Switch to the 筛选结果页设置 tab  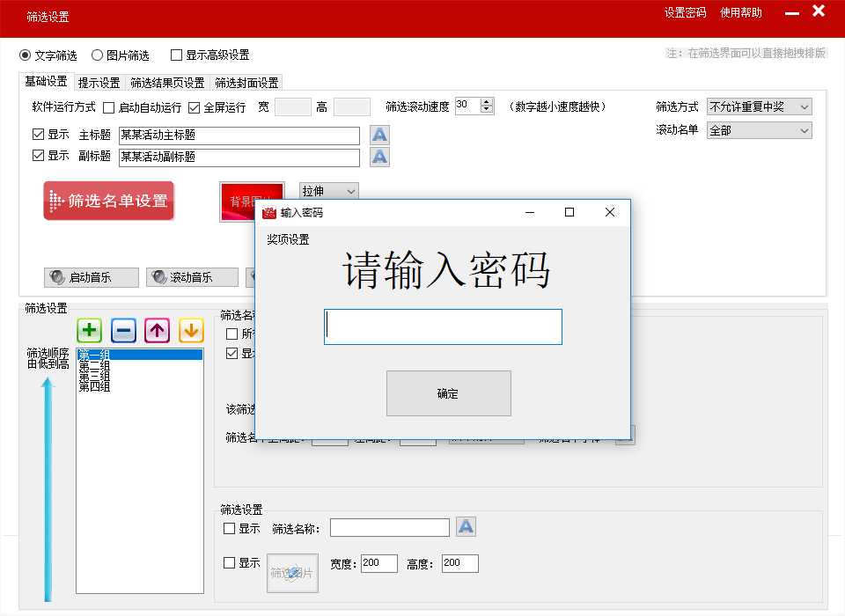167,83
